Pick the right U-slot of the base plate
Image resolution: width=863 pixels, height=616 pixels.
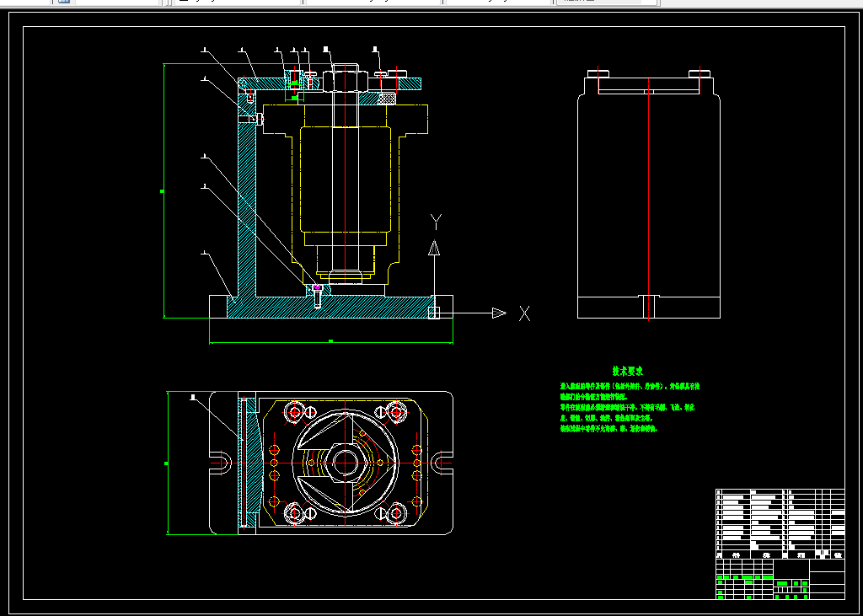442,463
